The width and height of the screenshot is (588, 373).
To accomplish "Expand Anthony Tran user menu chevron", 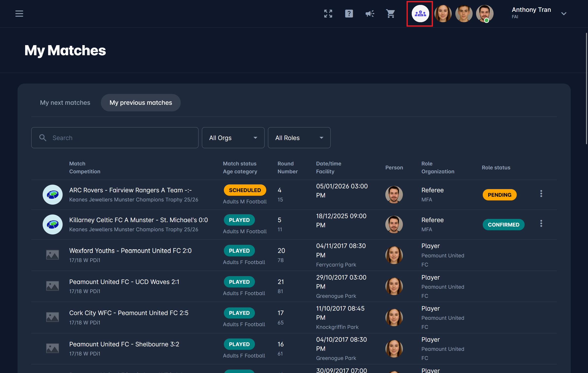I will [564, 14].
